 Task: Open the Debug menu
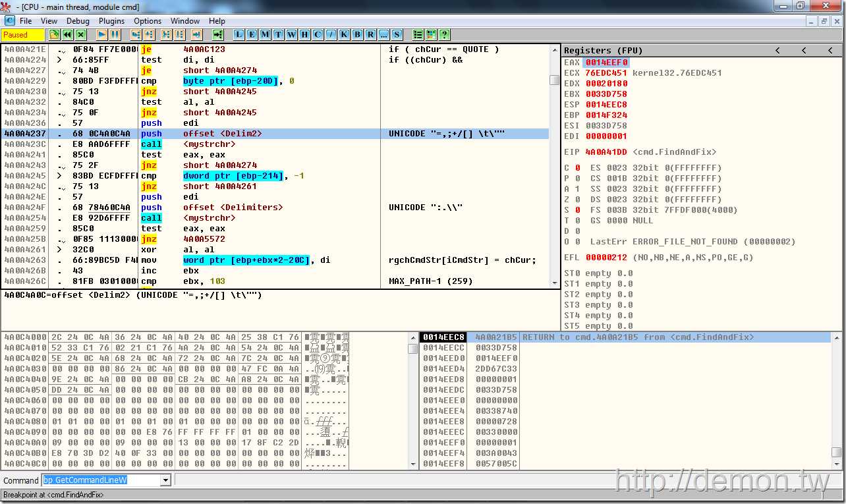[x=78, y=21]
